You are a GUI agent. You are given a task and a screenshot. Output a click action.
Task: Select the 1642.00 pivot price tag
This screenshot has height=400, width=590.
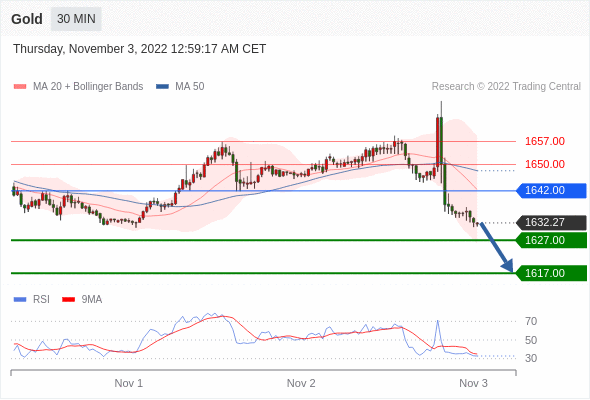click(x=551, y=190)
